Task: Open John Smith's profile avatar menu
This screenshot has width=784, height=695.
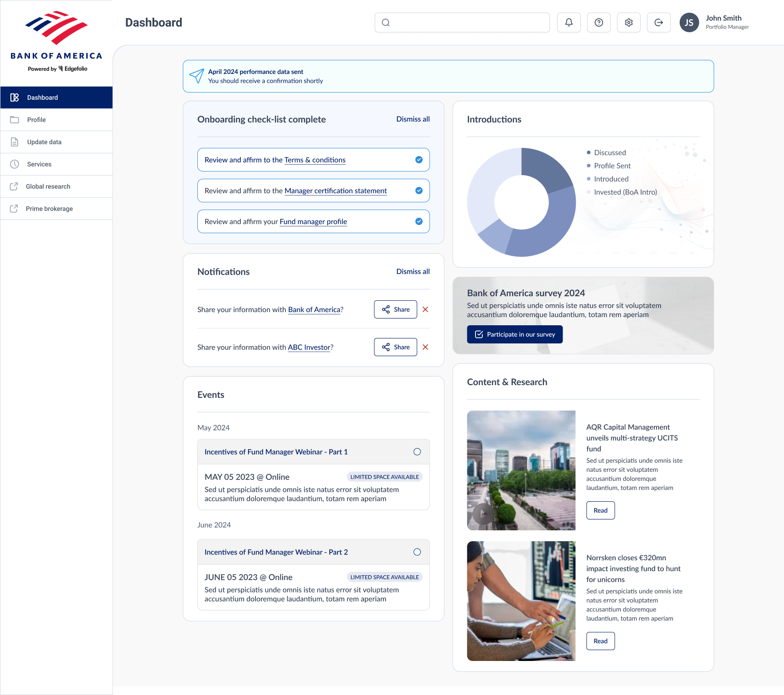Action: 689,22
